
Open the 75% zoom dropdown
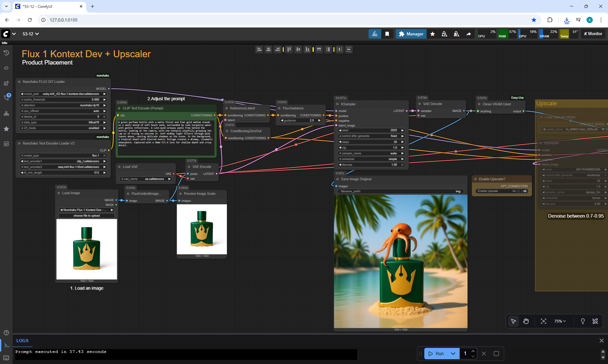(x=560, y=321)
